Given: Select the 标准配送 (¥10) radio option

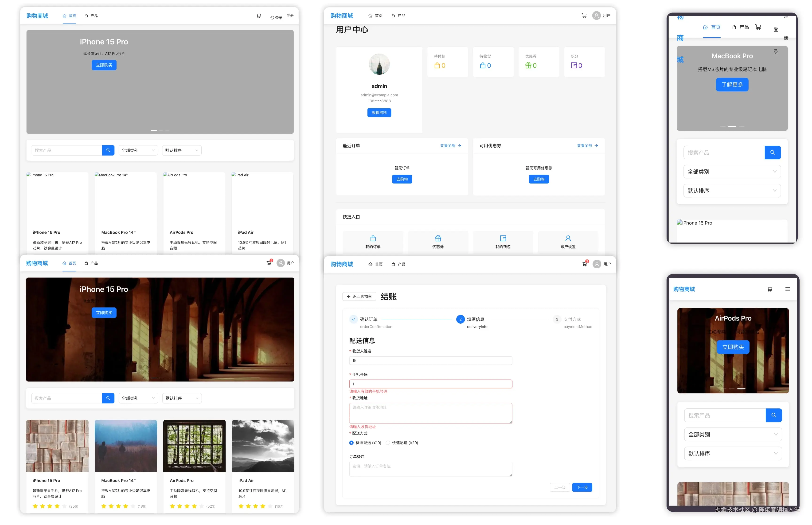Looking at the screenshot, I should coord(351,443).
